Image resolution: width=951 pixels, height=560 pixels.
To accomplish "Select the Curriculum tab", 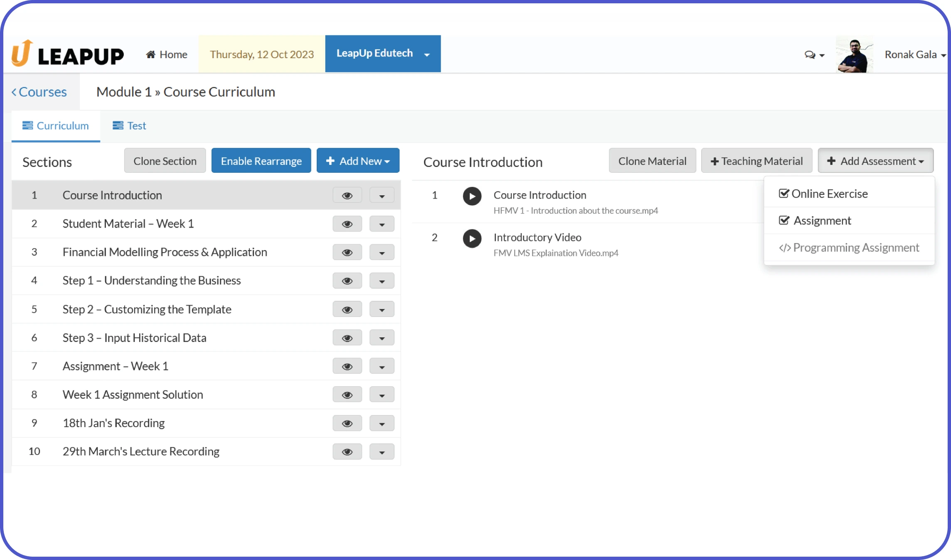I will [56, 125].
